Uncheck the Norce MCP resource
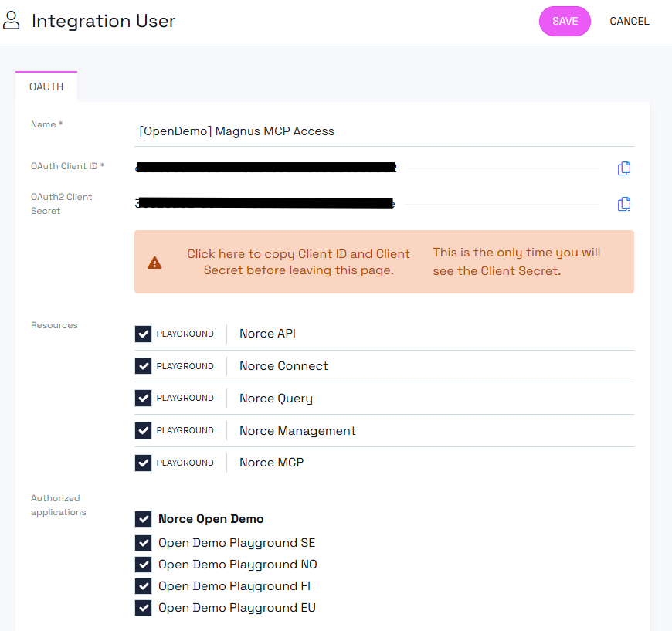 (143, 463)
